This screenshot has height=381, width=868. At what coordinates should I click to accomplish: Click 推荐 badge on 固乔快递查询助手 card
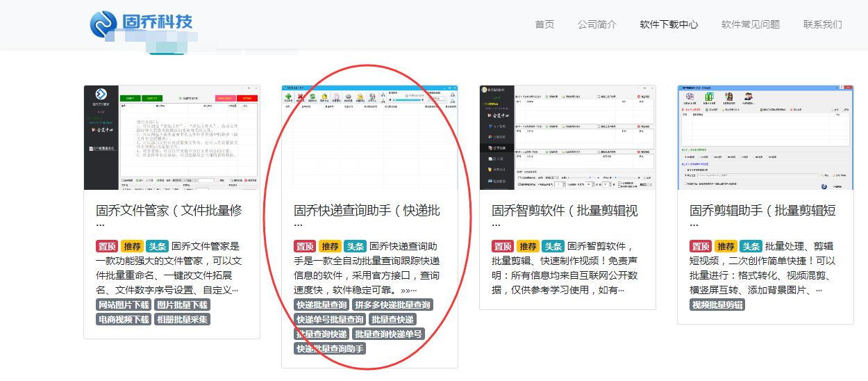point(330,246)
